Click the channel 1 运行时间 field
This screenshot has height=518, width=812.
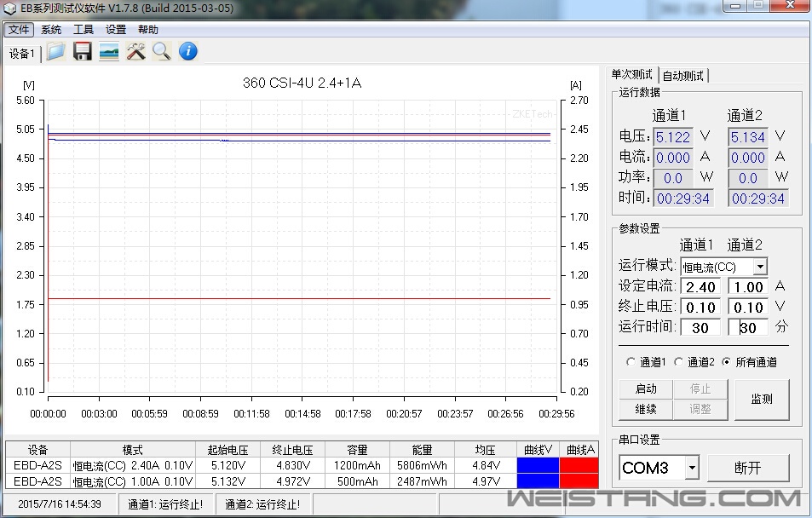pos(700,327)
